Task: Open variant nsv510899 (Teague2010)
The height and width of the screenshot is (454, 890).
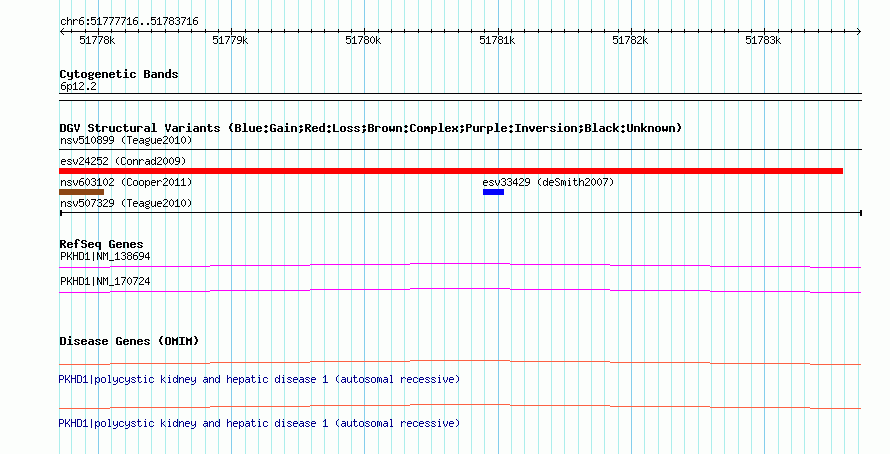Action: pyautogui.click(x=126, y=140)
